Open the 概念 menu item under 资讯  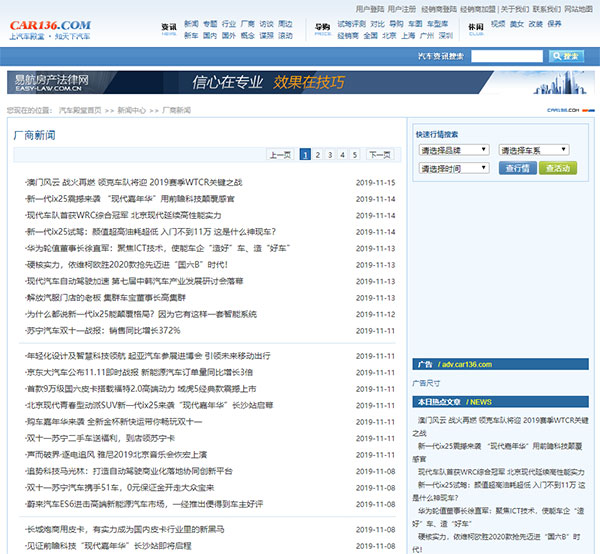tap(248, 36)
